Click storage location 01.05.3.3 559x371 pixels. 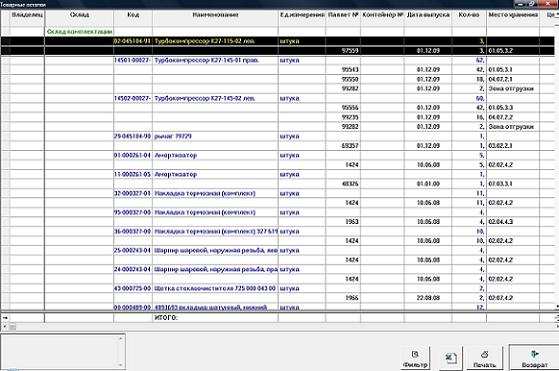click(x=513, y=108)
